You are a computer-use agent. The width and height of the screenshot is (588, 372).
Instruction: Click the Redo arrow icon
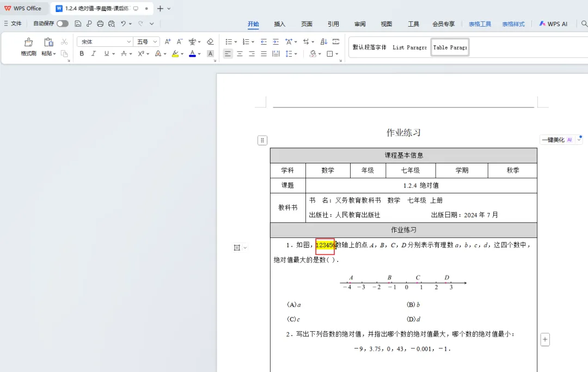(x=140, y=23)
